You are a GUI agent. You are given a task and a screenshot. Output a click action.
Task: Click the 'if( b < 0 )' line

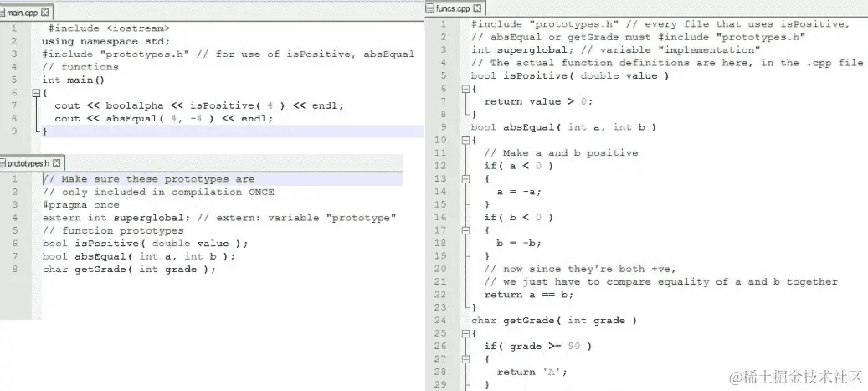[519, 217]
